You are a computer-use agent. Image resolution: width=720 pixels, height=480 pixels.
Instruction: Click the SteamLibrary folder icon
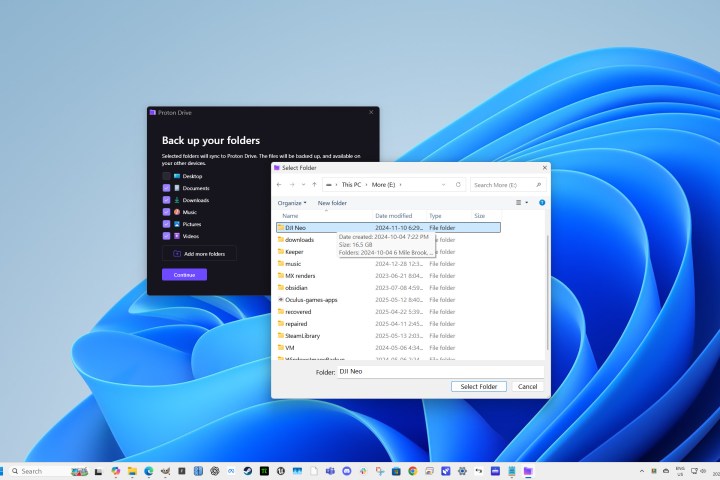coord(281,335)
